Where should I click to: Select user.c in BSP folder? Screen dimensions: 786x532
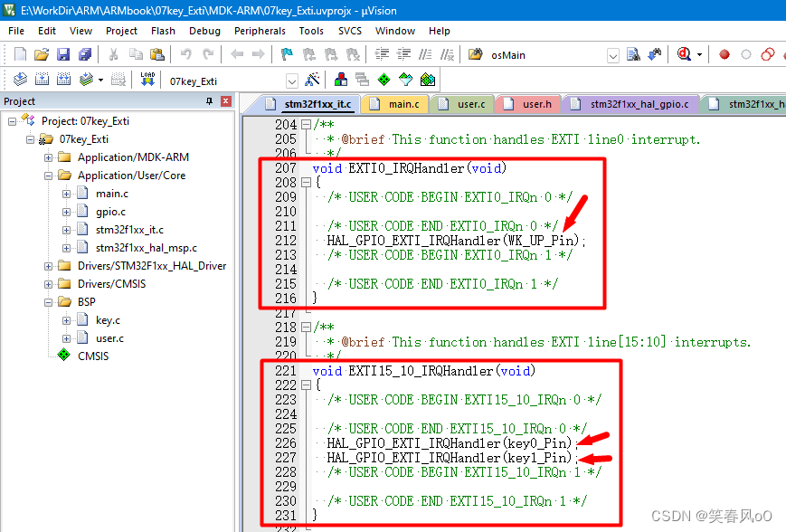(109, 338)
